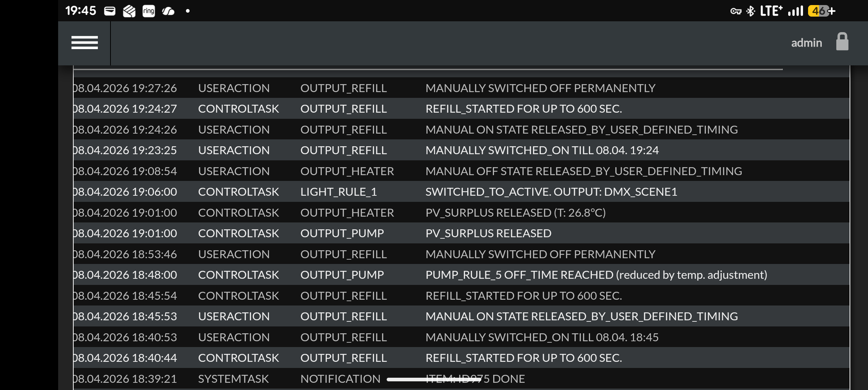
Task: Open the hamburger navigation menu
Action: [84, 43]
